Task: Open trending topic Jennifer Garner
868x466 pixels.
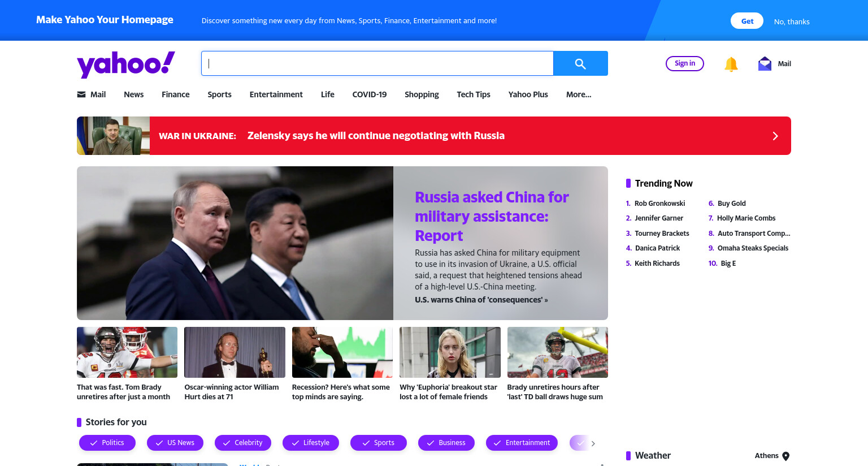Action: [659, 218]
